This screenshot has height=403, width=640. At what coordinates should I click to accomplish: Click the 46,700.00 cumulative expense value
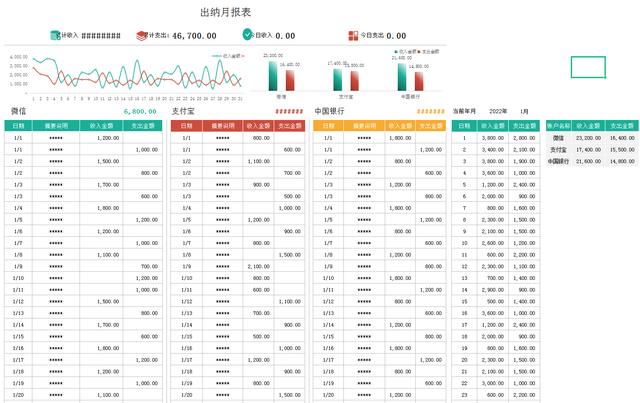tap(194, 36)
